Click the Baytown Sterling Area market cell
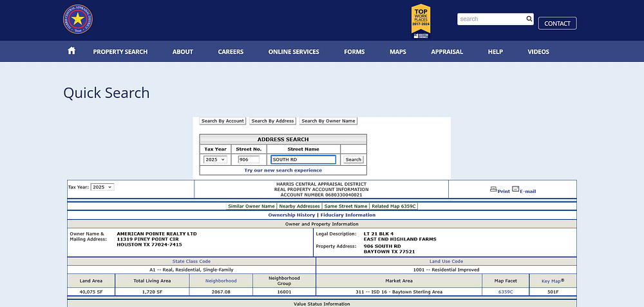This screenshot has height=307, width=644. click(399, 292)
